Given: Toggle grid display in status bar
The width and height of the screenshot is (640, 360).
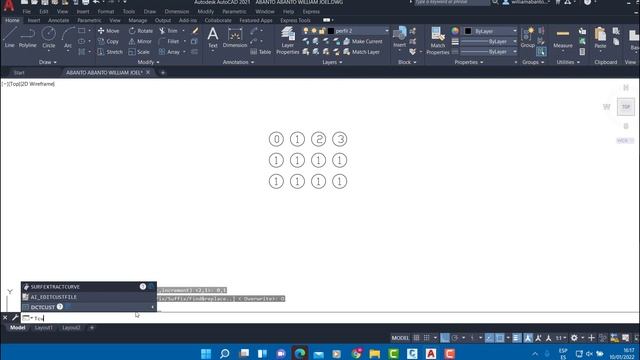Looking at the screenshot, I should tap(416, 338).
